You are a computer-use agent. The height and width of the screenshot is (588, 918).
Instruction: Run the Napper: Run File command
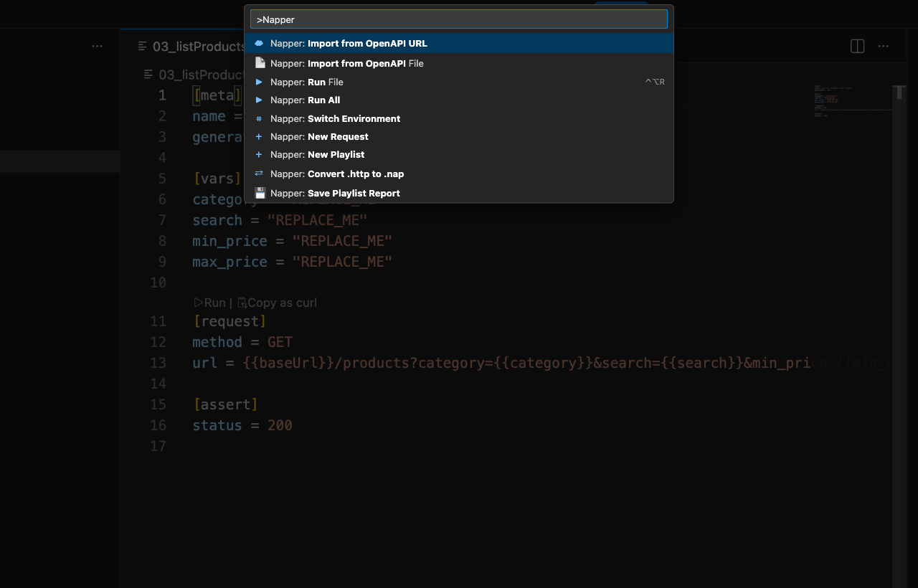pyautogui.click(x=459, y=82)
